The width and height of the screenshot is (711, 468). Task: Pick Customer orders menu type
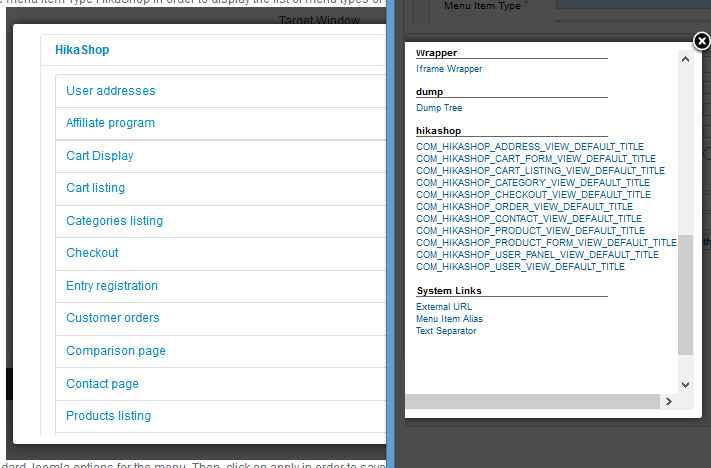tap(112, 318)
